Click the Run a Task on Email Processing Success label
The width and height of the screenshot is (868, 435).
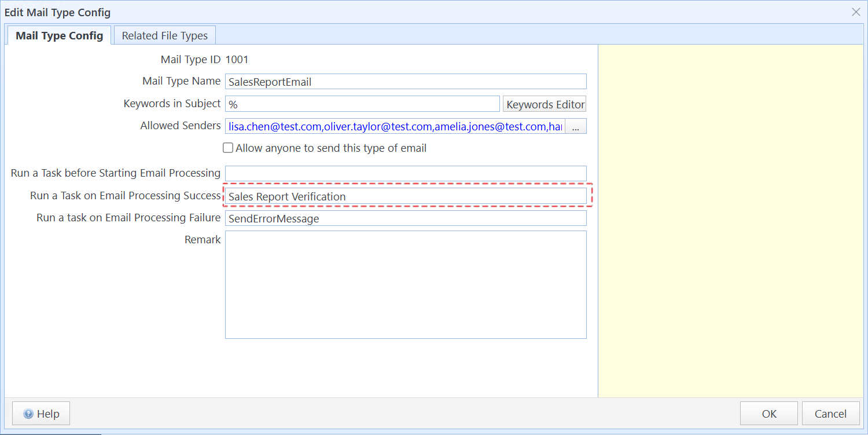click(125, 195)
